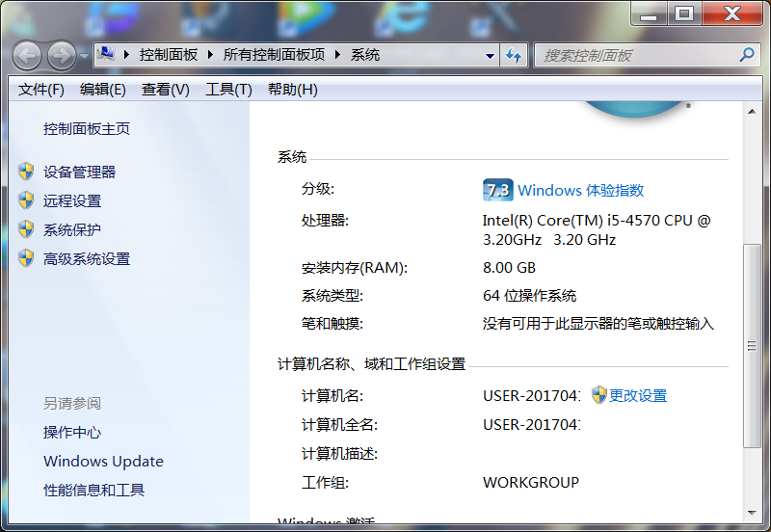Viewport: 771px width, 532px height.
Task: Click the vertical scrollbar thumb
Action: tap(752, 346)
